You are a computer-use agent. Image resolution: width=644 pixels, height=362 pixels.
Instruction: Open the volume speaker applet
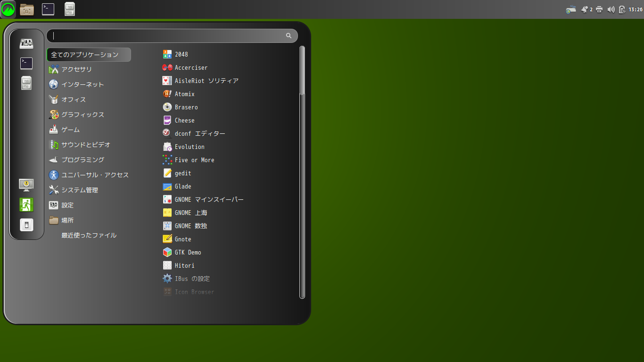pyautogui.click(x=611, y=9)
